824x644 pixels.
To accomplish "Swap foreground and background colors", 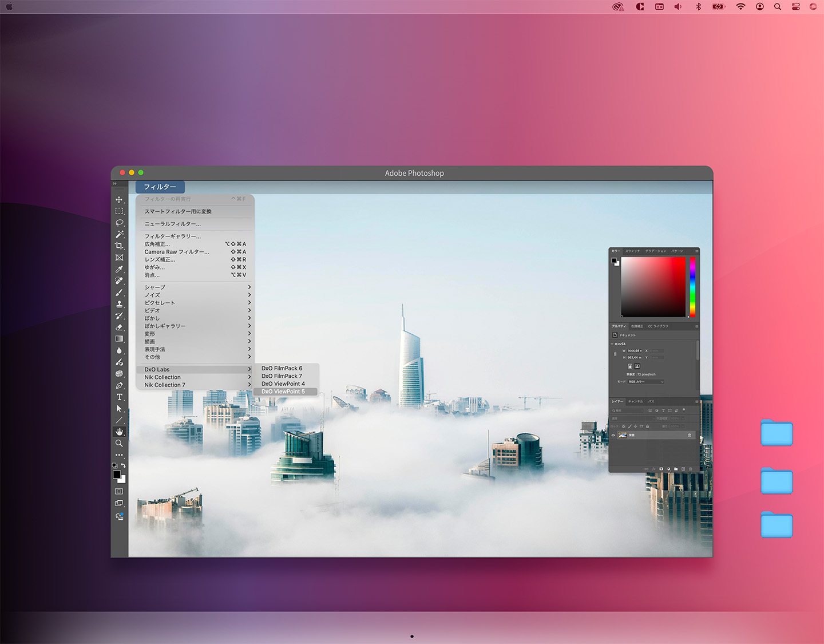I will tap(123, 466).
